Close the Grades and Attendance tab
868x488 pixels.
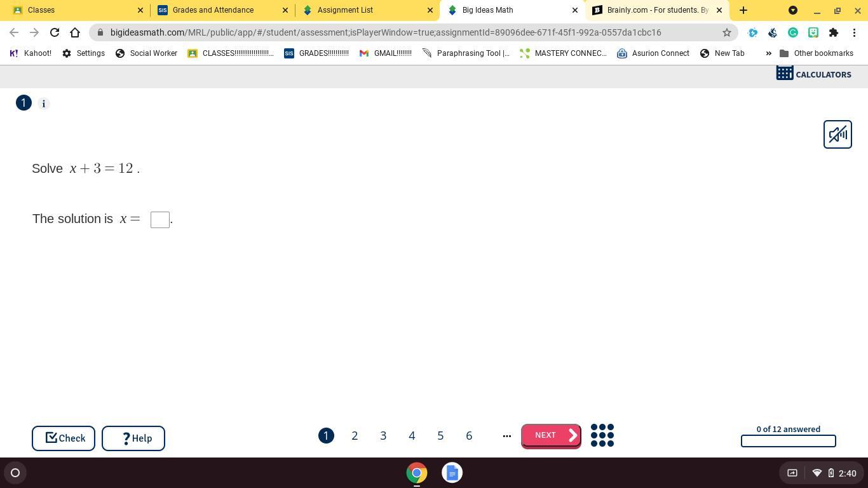[x=285, y=10]
